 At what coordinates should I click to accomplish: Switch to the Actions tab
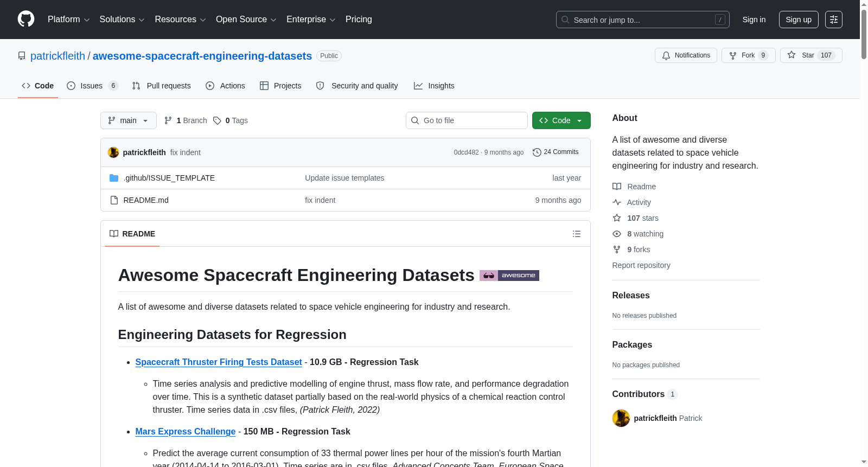[x=226, y=86]
